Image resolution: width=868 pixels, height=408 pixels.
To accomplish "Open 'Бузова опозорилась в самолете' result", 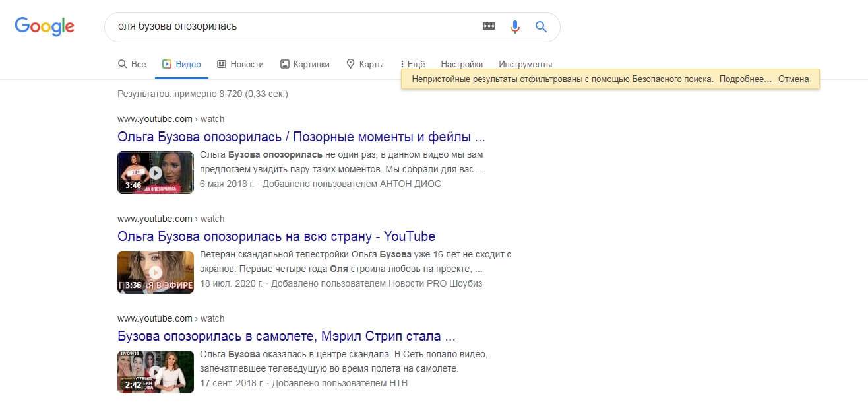I will coord(287,335).
